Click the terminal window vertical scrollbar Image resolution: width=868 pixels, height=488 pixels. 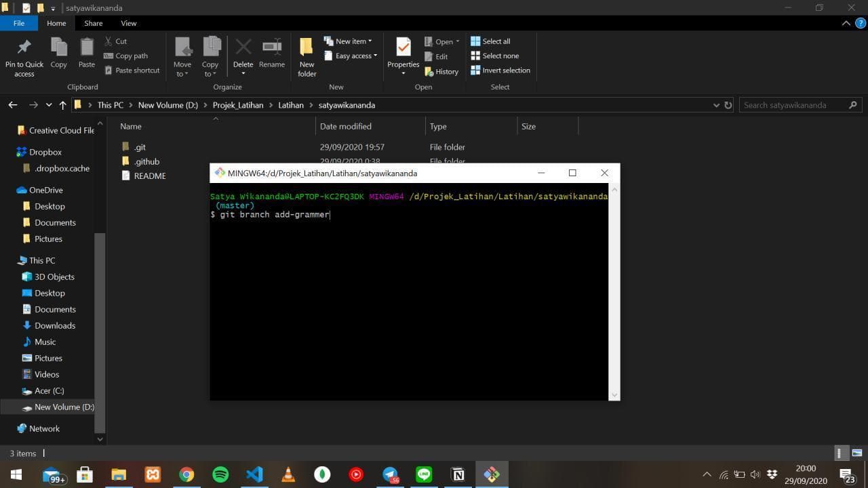pyautogui.click(x=614, y=291)
